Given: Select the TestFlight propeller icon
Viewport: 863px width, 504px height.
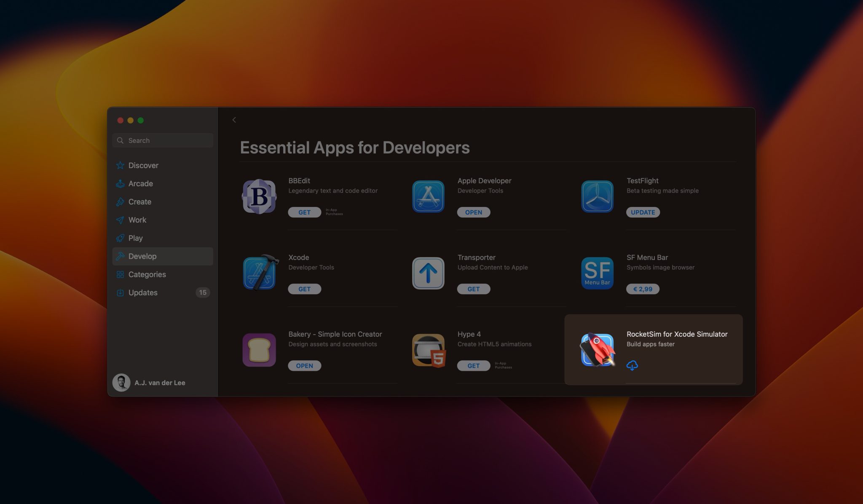Looking at the screenshot, I should [597, 196].
